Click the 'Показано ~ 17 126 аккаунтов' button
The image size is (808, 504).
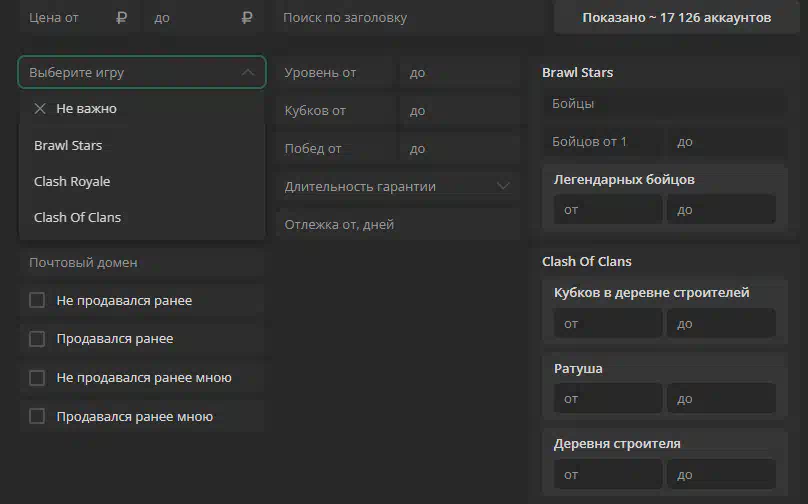[677, 18]
